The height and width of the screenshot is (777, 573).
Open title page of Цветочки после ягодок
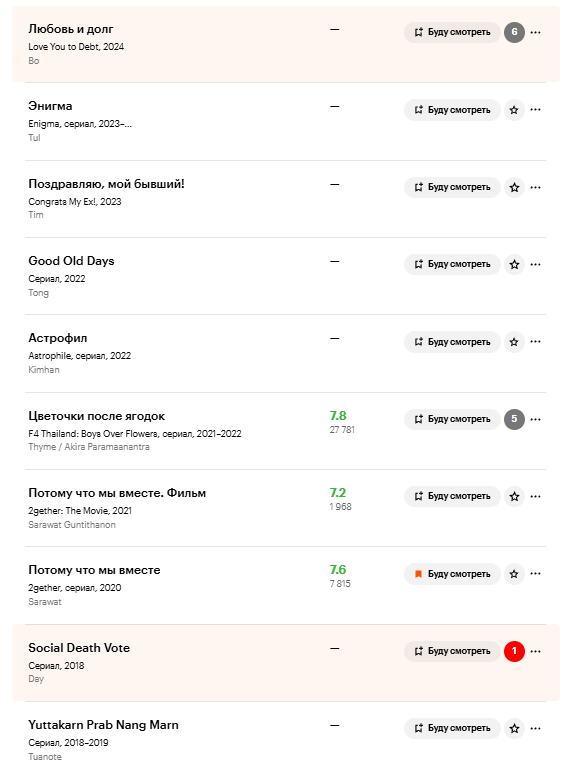click(97, 416)
